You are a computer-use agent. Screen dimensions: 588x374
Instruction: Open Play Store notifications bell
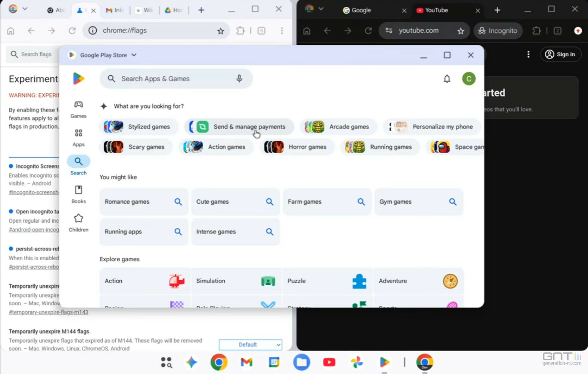(447, 79)
